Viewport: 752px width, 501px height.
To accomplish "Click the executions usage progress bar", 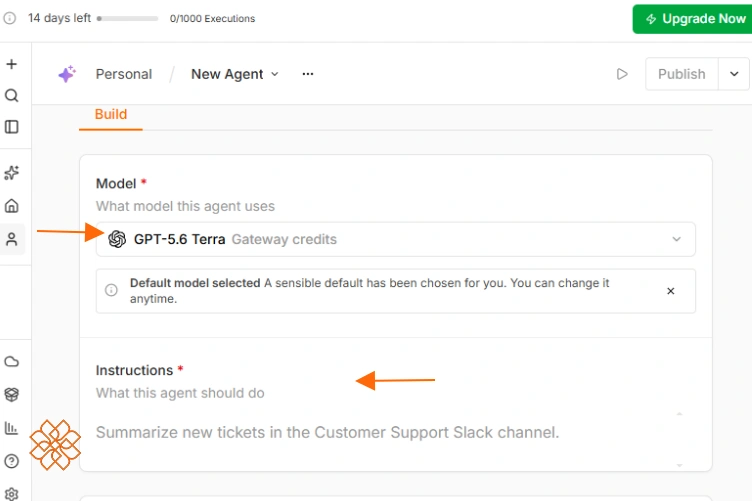I will coord(128,19).
